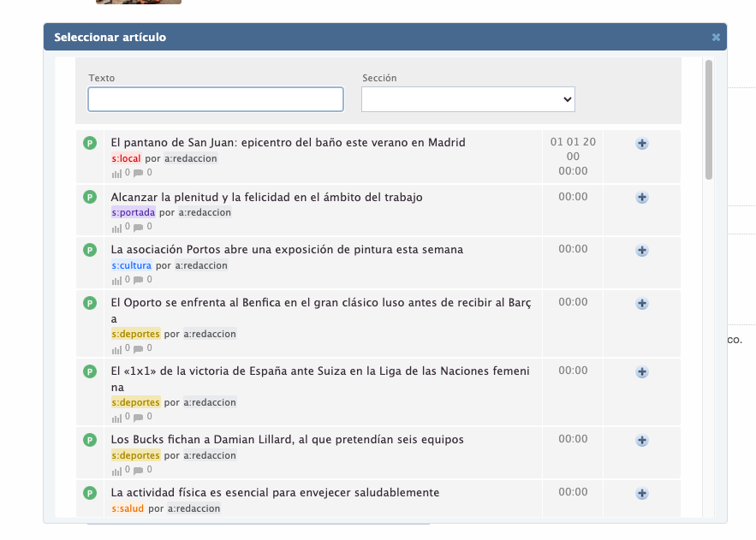
Task: Click a:redaccion author tag on Oporto article
Action: click(209, 334)
